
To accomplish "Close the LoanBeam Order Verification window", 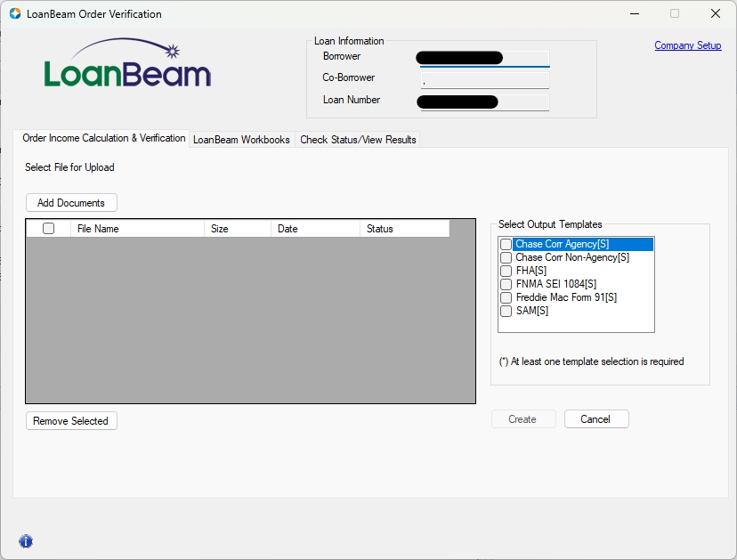I will tap(715, 14).
